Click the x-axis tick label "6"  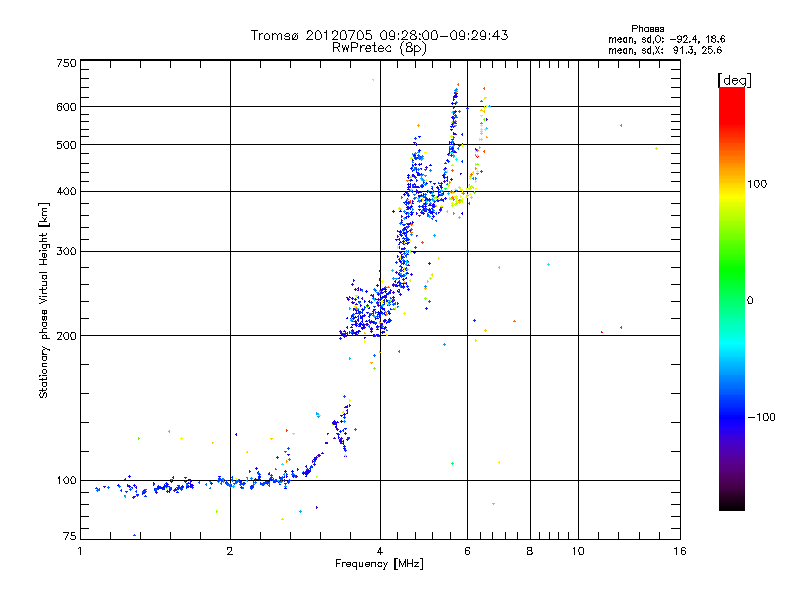[467, 551]
